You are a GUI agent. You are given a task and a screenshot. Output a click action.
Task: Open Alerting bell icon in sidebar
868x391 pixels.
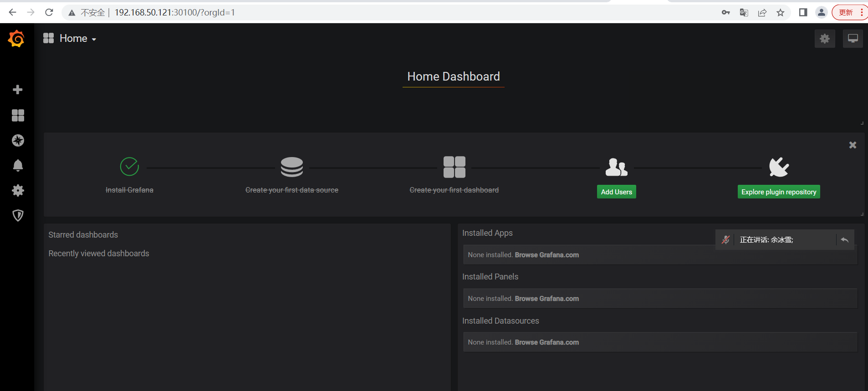[x=18, y=165]
